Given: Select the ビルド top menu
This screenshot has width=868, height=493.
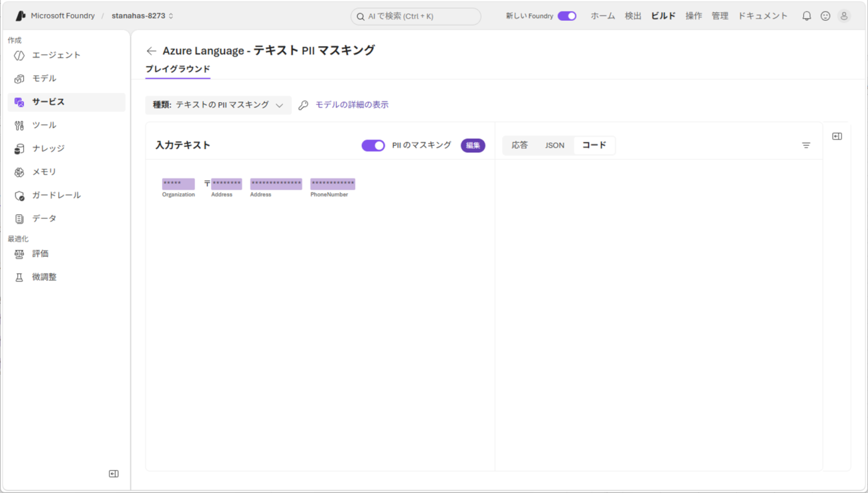Looking at the screenshot, I should click(663, 16).
